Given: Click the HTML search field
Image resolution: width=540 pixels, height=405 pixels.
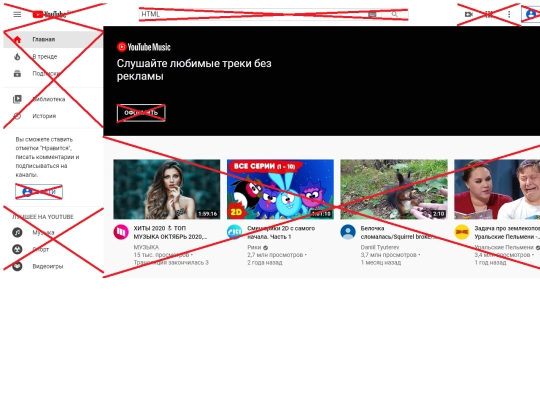Looking at the screenshot, I should click(253, 14).
